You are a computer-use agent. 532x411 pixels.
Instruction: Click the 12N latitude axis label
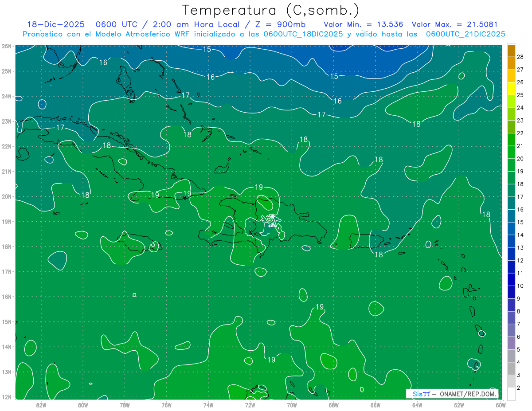click(6, 397)
